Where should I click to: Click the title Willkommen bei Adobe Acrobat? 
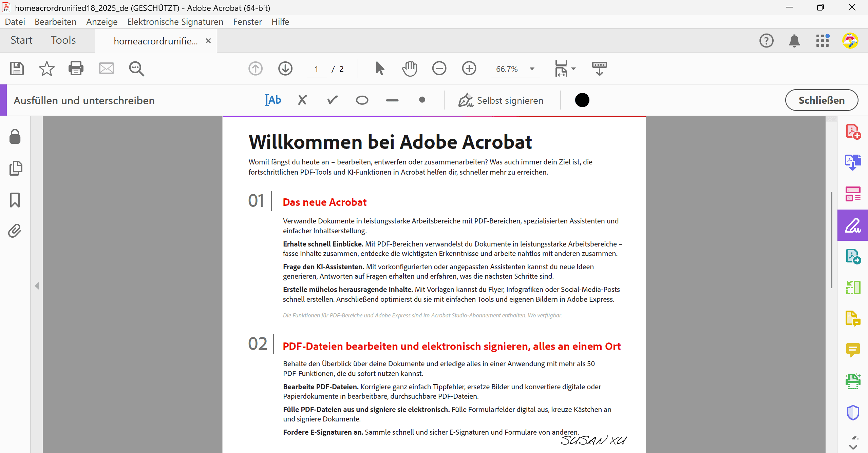click(x=390, y=142)
